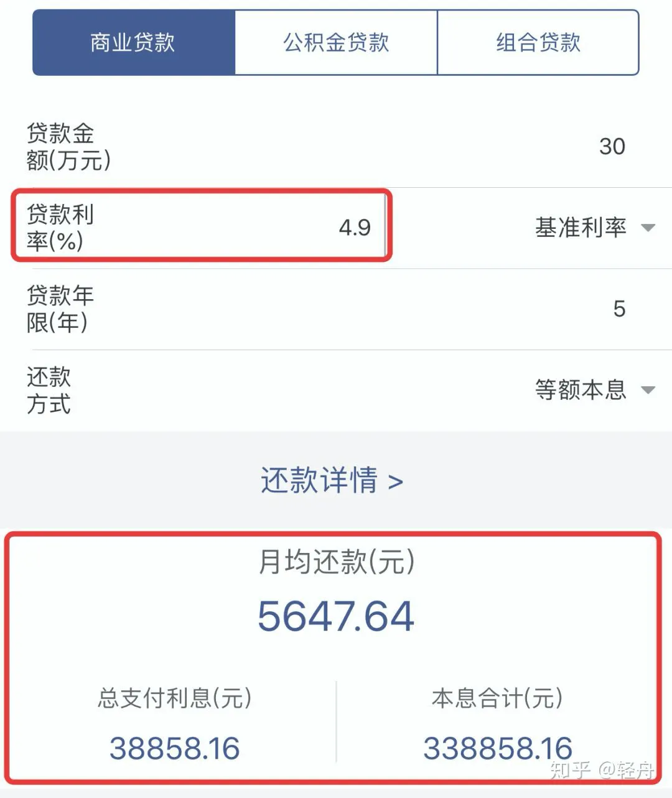Click the monthly payment amount 5647.64
Viewport: 672px width, 798px height.
[336, 616]
